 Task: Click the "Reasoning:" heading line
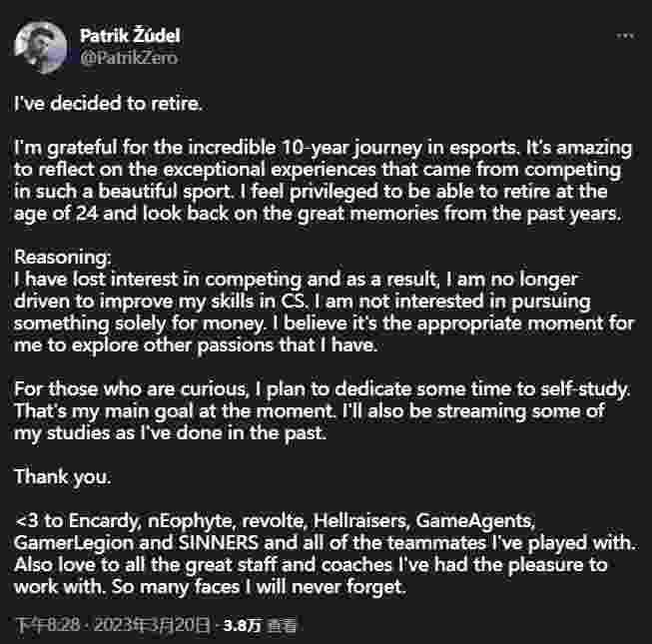pos(63,257)
